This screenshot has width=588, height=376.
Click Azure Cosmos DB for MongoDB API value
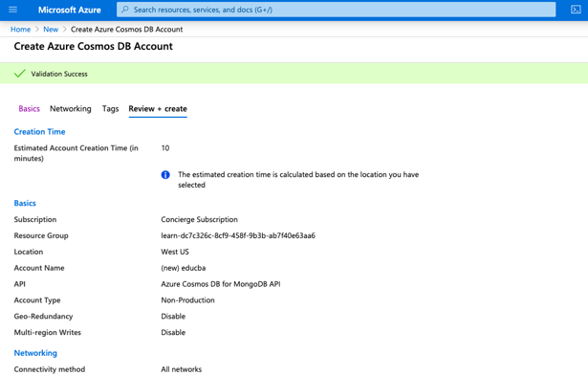click(221, 284)
